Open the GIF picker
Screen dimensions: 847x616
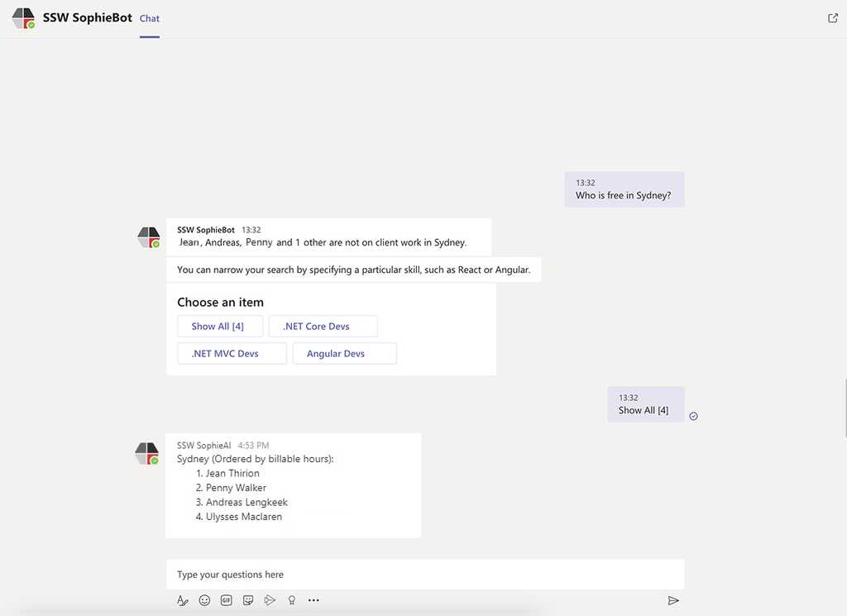tap(226, 600)
